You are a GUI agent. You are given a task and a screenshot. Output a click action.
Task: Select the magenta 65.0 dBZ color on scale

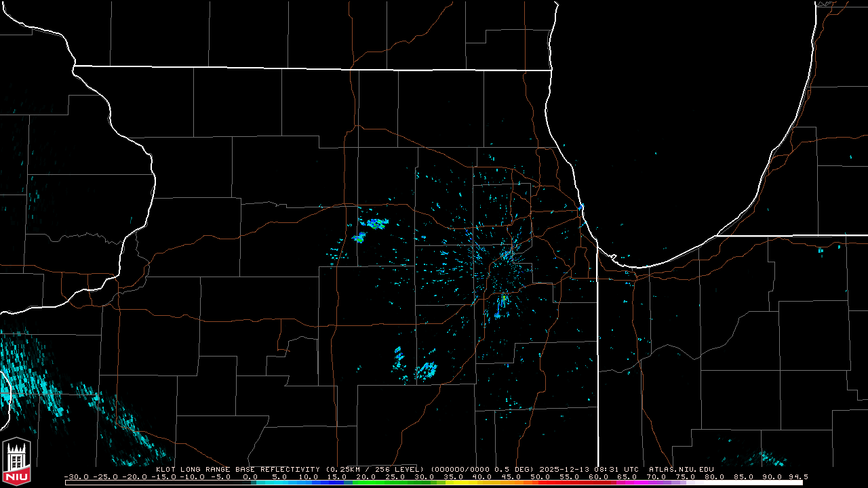[627, 483]
